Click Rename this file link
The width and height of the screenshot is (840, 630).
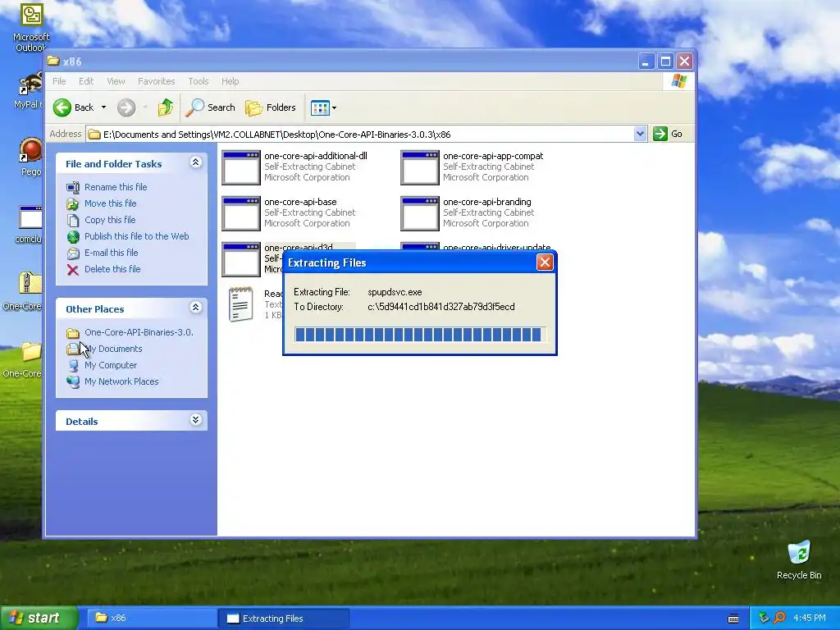[116, 187]
